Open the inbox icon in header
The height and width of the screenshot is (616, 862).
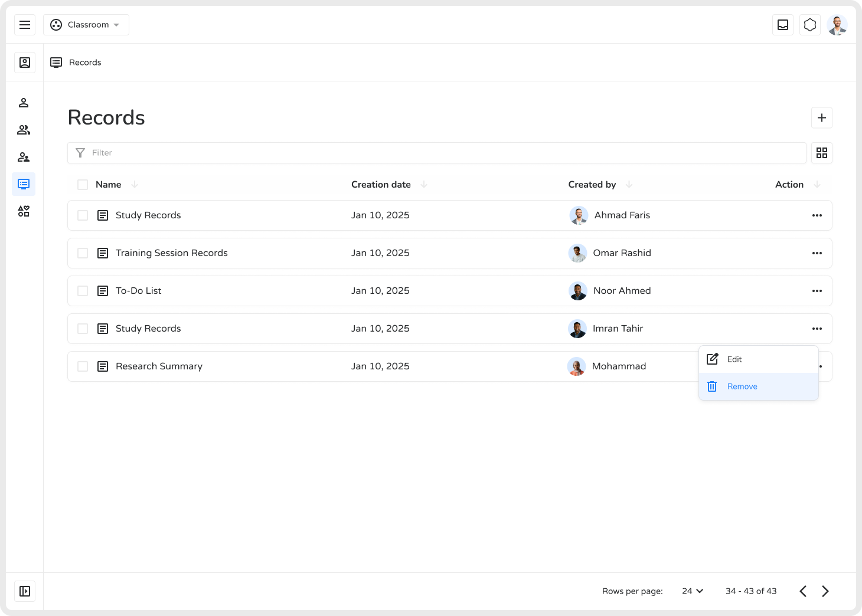783,25
